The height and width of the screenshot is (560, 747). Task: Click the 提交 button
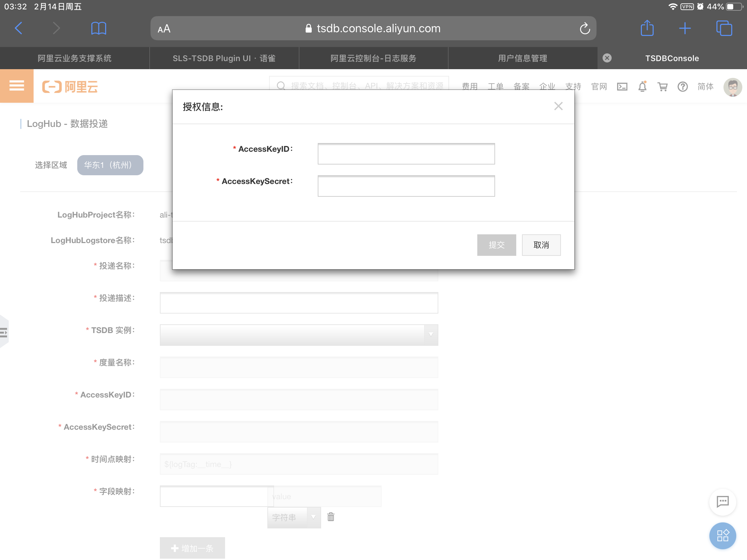[x=496, y=245]
